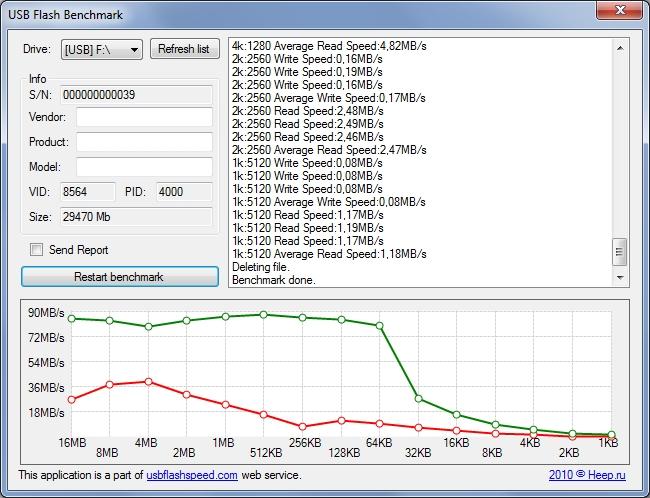
Task: Click the Refresh list button
Action: 184,49
